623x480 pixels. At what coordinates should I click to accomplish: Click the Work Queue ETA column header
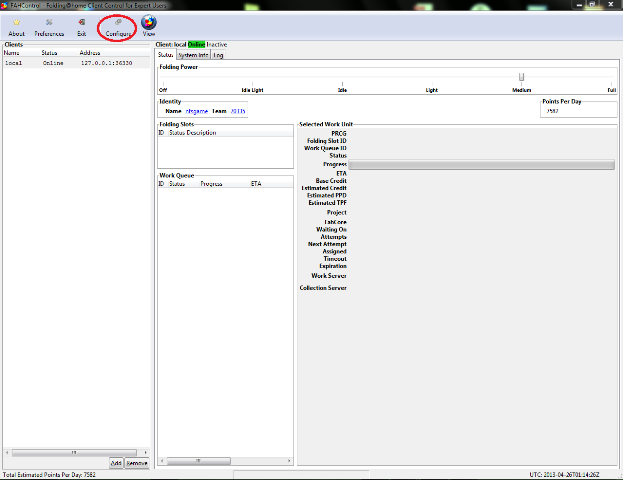coord(256,184)
